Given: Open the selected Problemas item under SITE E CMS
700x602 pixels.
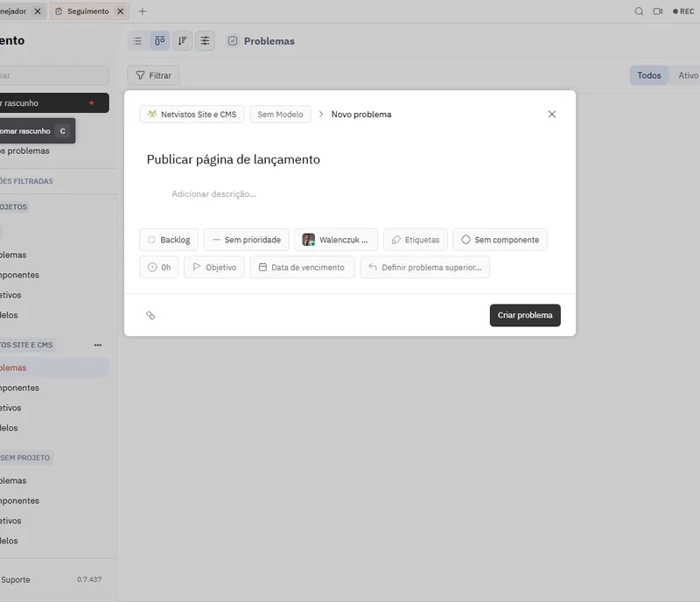Looking at the screenshot, I should click(53, 367).
